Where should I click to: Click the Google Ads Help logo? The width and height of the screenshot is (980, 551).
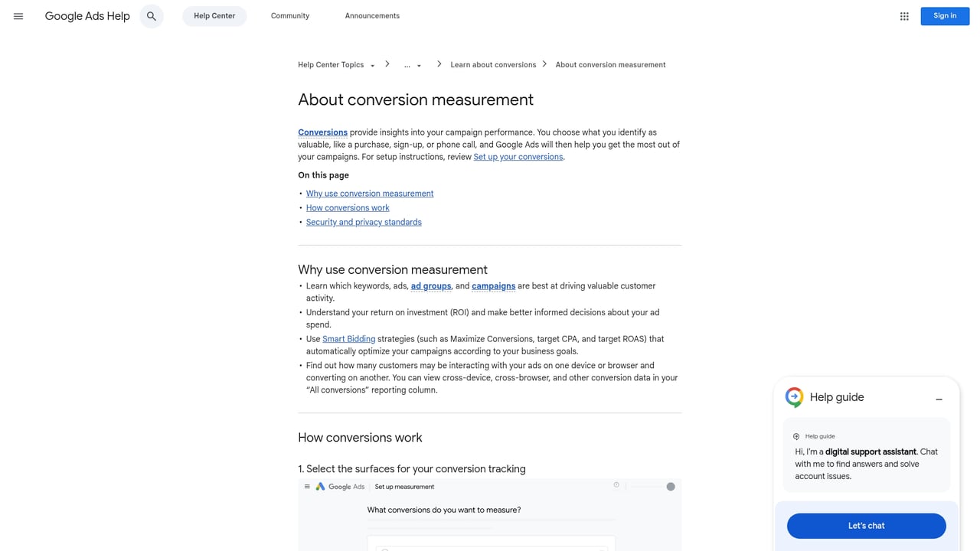87,15
